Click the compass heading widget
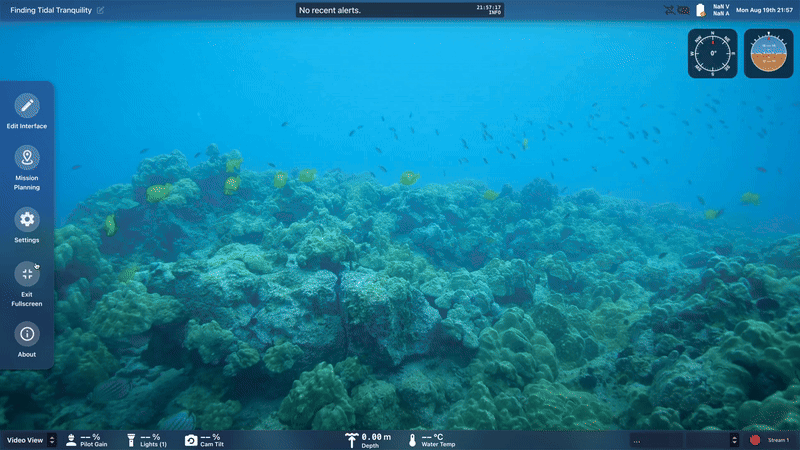This screenshot has width=800, height=450. coord(712,53)
